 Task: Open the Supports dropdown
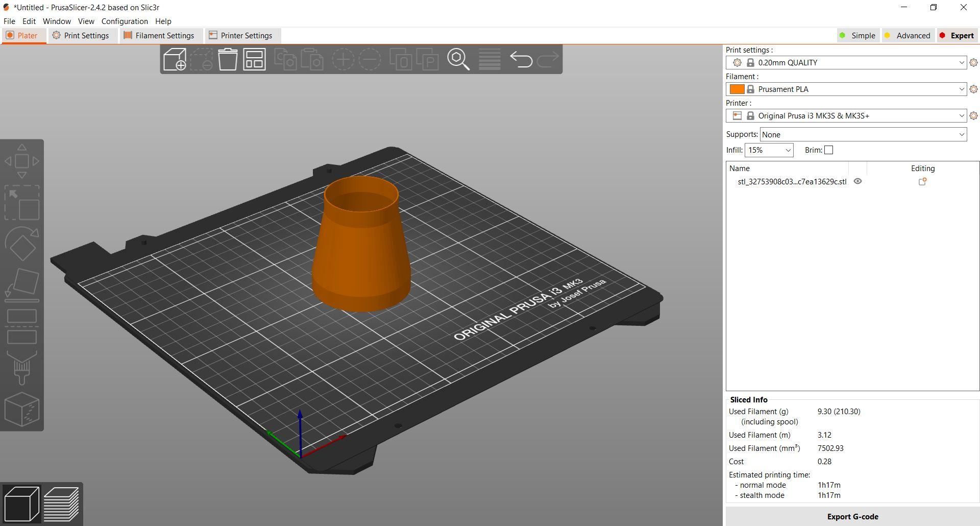[863, 134]
